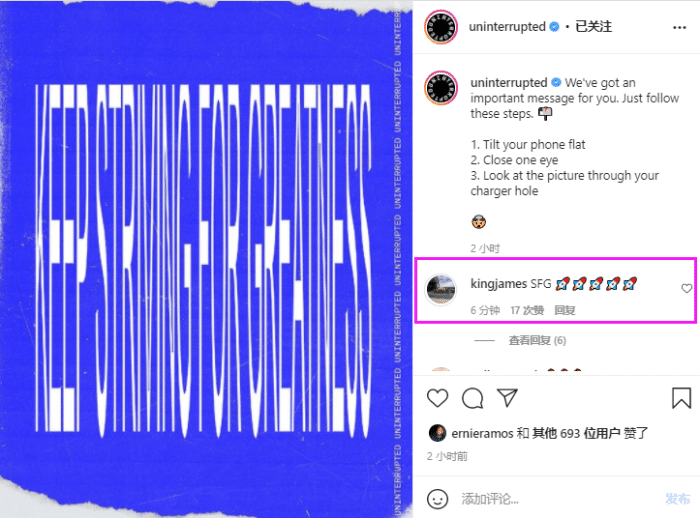Open emoji picker smiley icon
The width and height of the screenshot is (700, 518).
click(x=438, y=498)
